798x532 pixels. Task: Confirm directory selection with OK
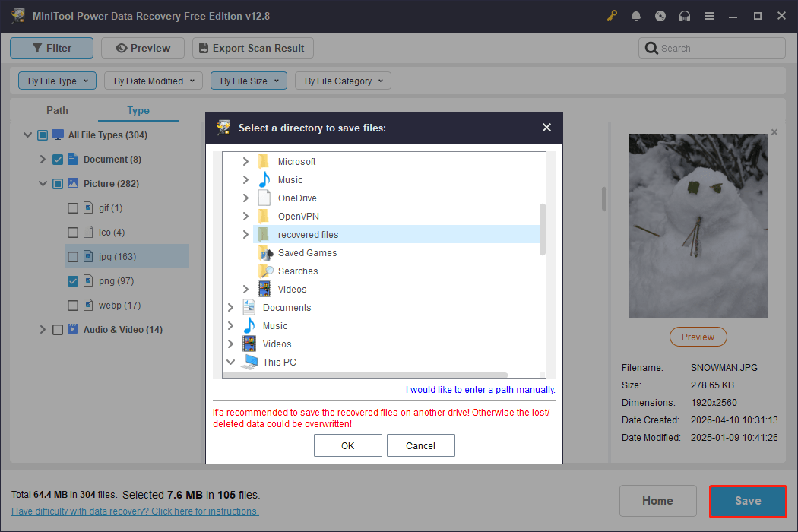pos(347,445)
